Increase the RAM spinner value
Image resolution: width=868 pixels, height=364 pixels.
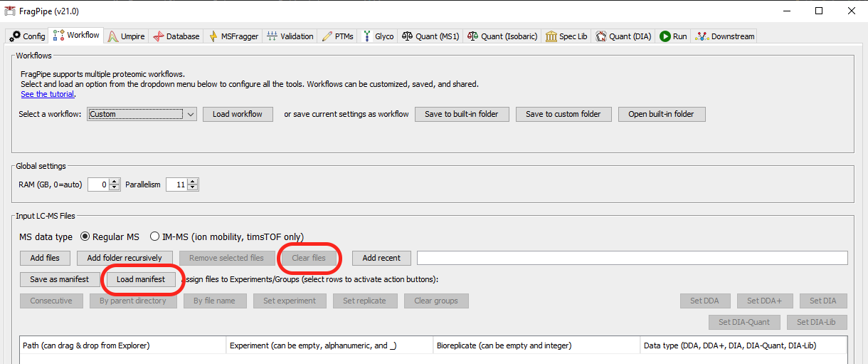[115, 182]
